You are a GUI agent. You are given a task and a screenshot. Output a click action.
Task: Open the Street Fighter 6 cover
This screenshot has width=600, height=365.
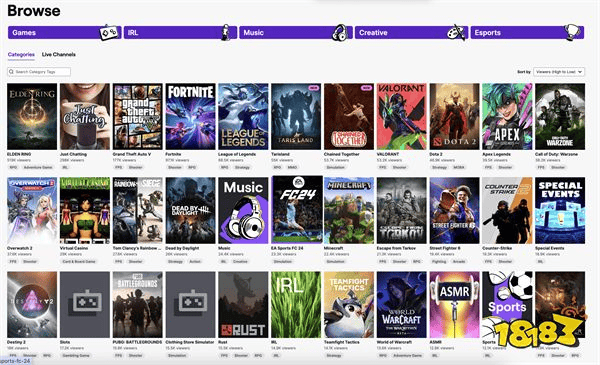[455, 210]
